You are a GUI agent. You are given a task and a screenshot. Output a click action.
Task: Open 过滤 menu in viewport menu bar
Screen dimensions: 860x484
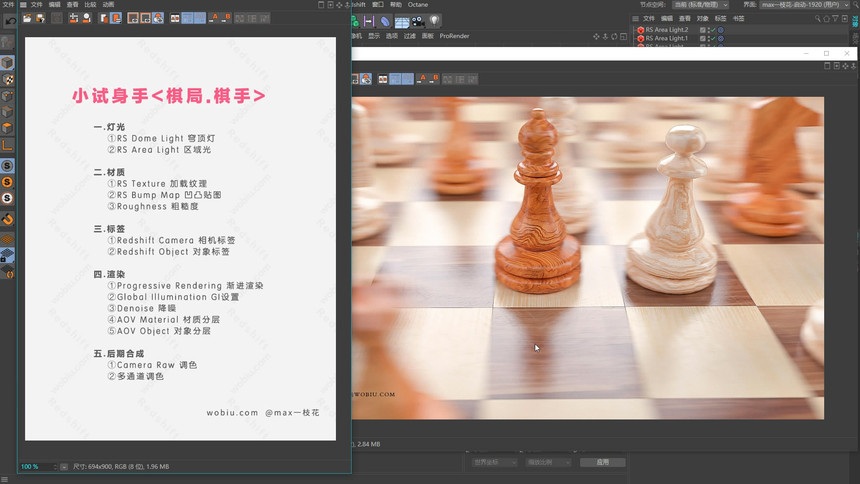click(x=410, y=36)
